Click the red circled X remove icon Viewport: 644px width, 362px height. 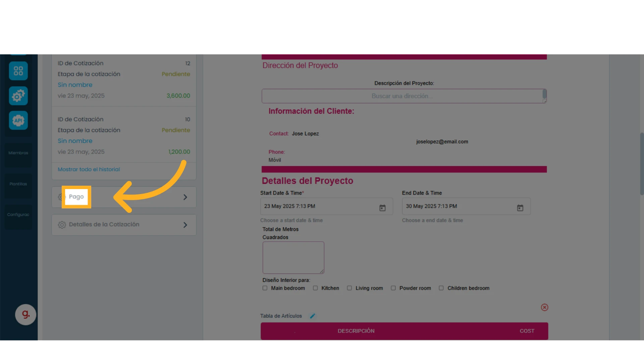(x=544, y=307)
